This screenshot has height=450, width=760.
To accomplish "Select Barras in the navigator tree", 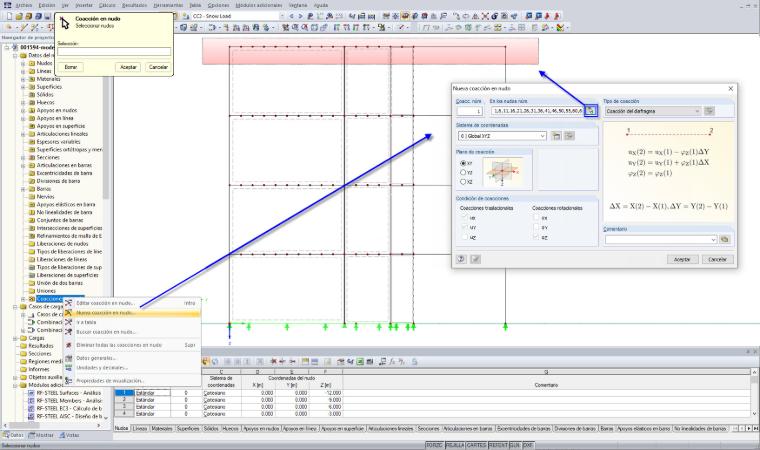I will [x=44, y=189].
